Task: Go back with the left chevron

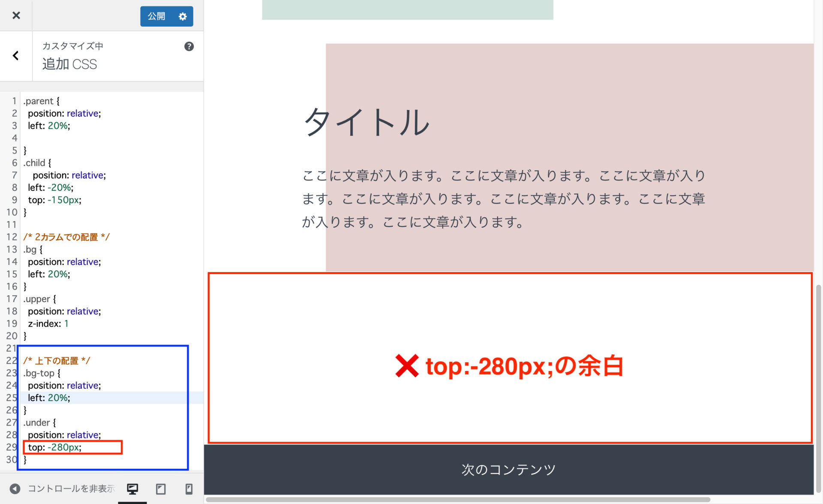Action: (x=16, y=56)
